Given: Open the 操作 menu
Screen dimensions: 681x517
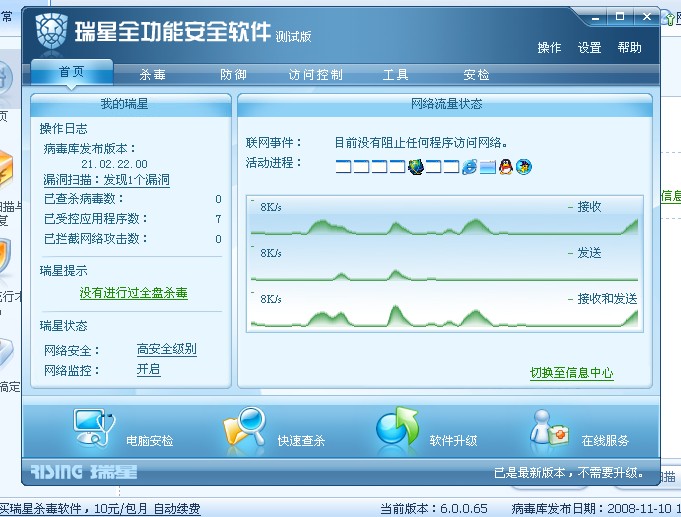Looking at the screenshot, I should click(x=549, y=47).
